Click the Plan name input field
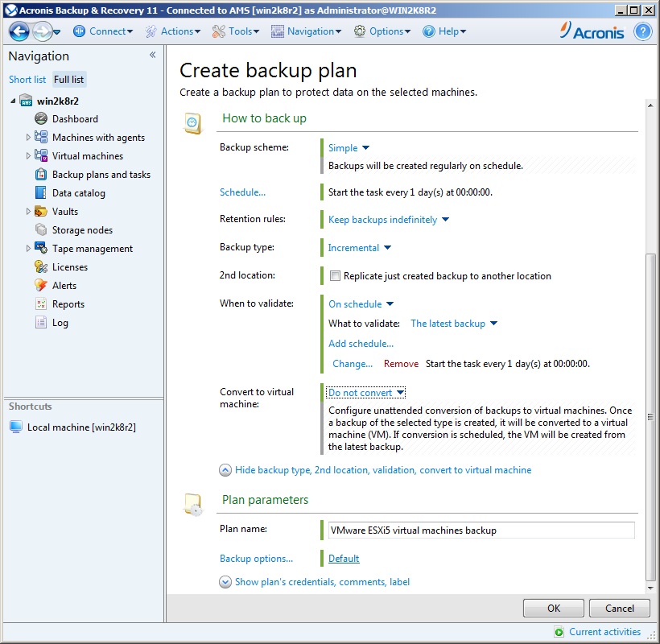 pos(481,530)
